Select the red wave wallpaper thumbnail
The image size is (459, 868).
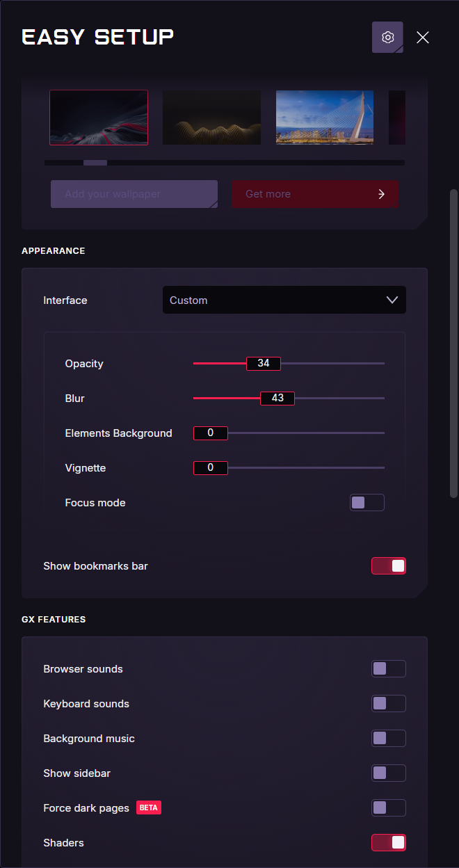(99, 118)
